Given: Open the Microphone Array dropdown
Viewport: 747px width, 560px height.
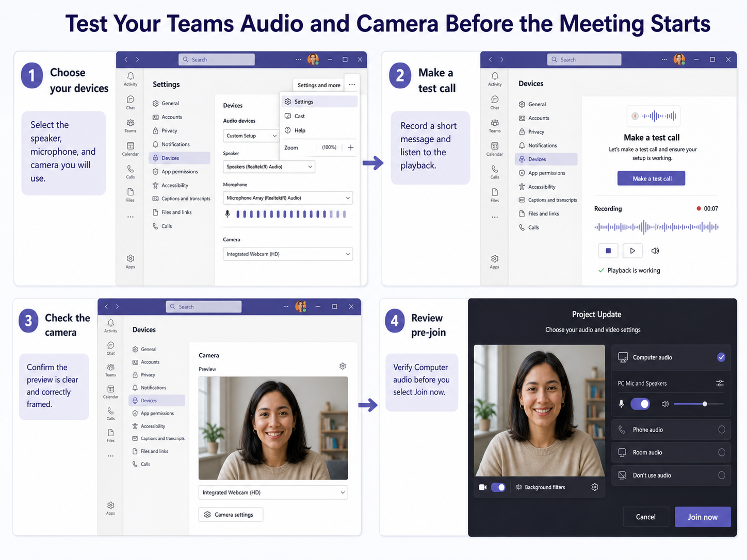Looking at the screenshot, I should pyautogui.click(x=288, y=198).
